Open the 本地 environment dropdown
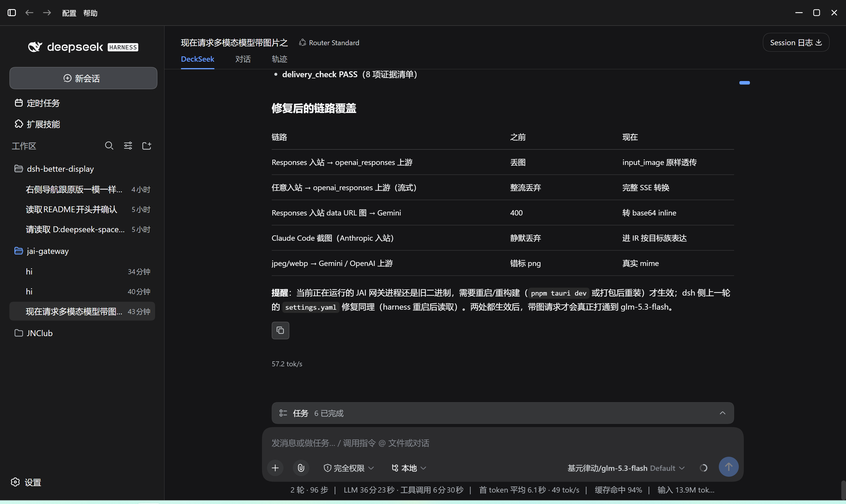 [x=409, y=468]
